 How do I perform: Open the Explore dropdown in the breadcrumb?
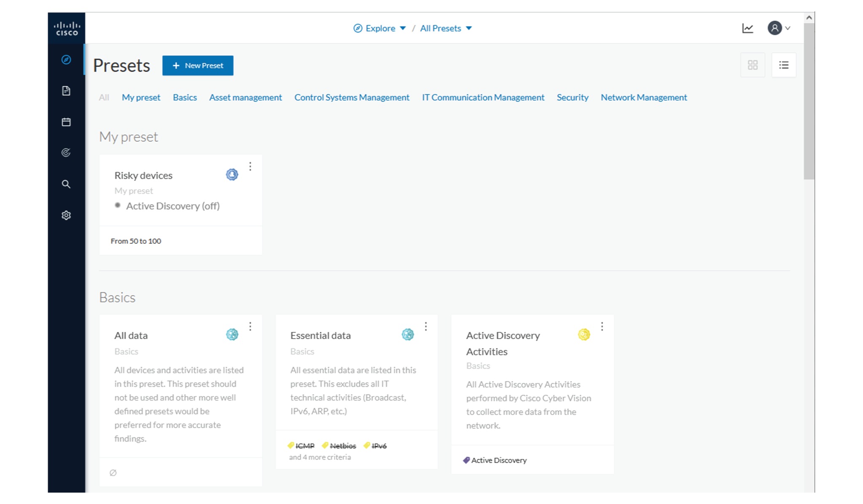(x=379, y=28)
